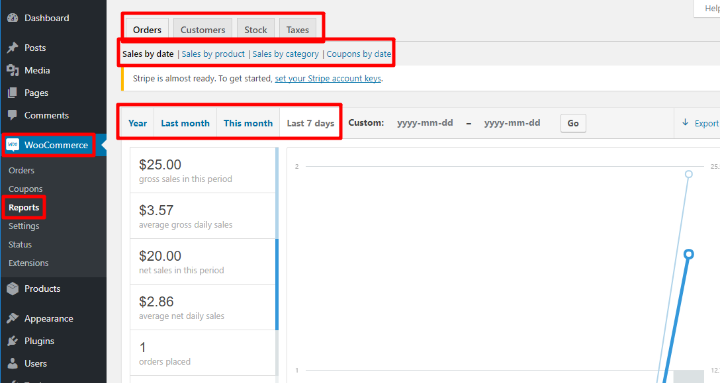Filter the report by Year

point(138,123)
